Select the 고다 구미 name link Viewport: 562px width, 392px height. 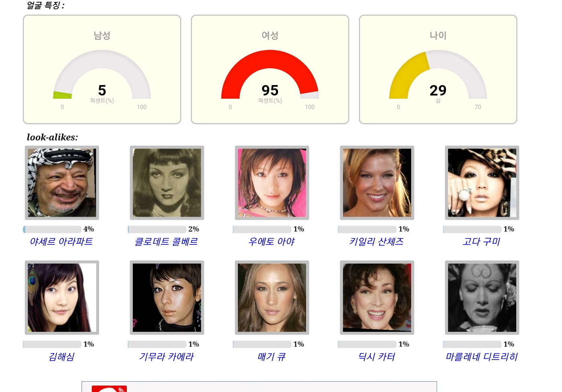481,242
